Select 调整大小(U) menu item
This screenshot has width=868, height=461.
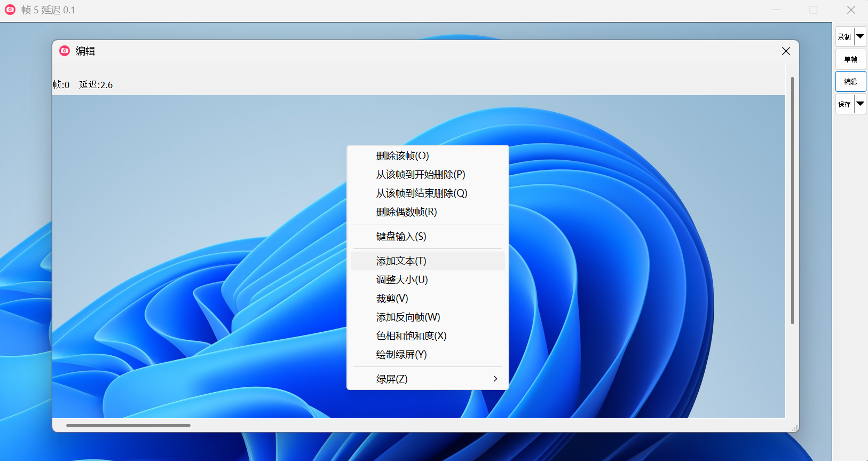(428, 280)
